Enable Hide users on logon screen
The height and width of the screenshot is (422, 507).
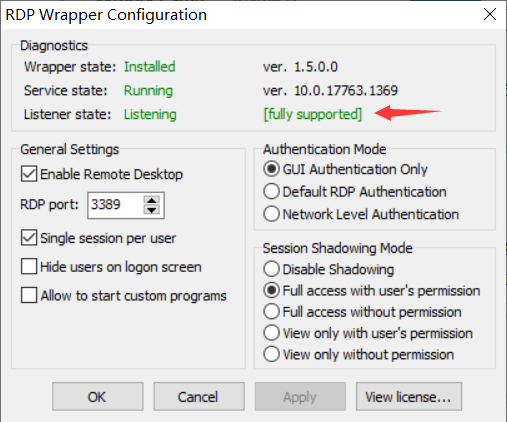[29, 266]
